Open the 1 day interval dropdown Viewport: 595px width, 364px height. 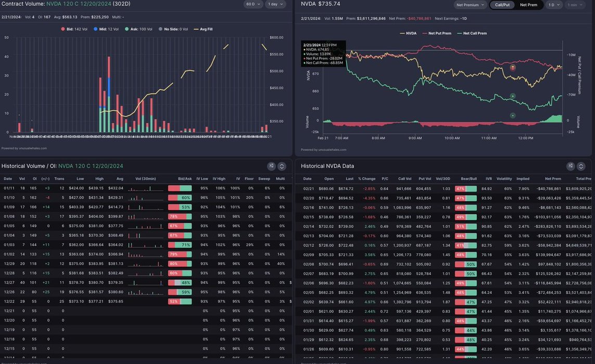(x=275, y=4)
